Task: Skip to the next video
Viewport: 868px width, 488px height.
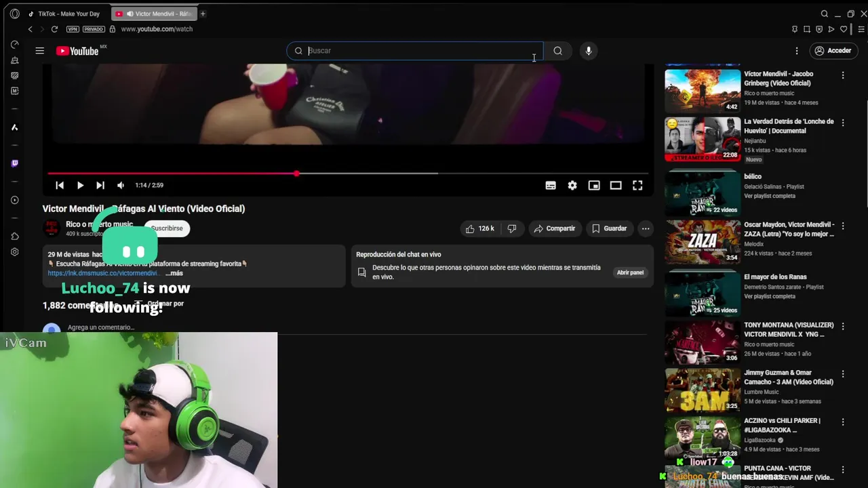Action: [100, 185]
